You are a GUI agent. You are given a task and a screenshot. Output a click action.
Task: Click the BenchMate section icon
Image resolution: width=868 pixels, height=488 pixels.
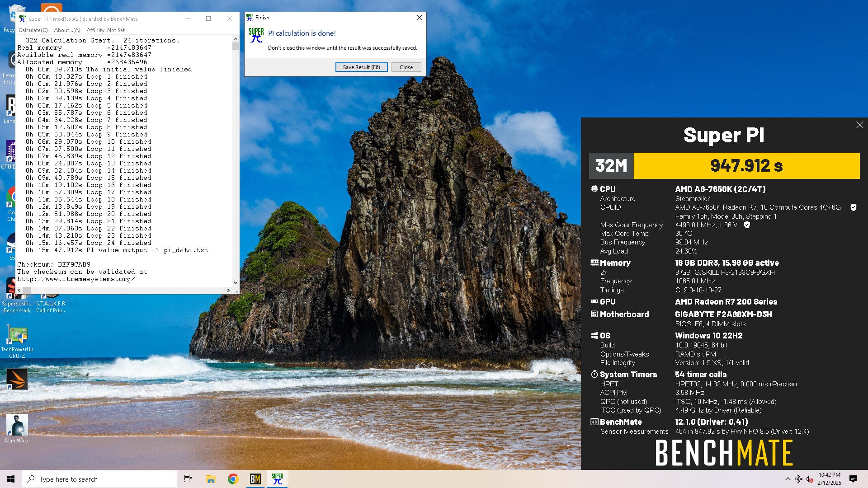pyautogui.click(x=594, y=422)
